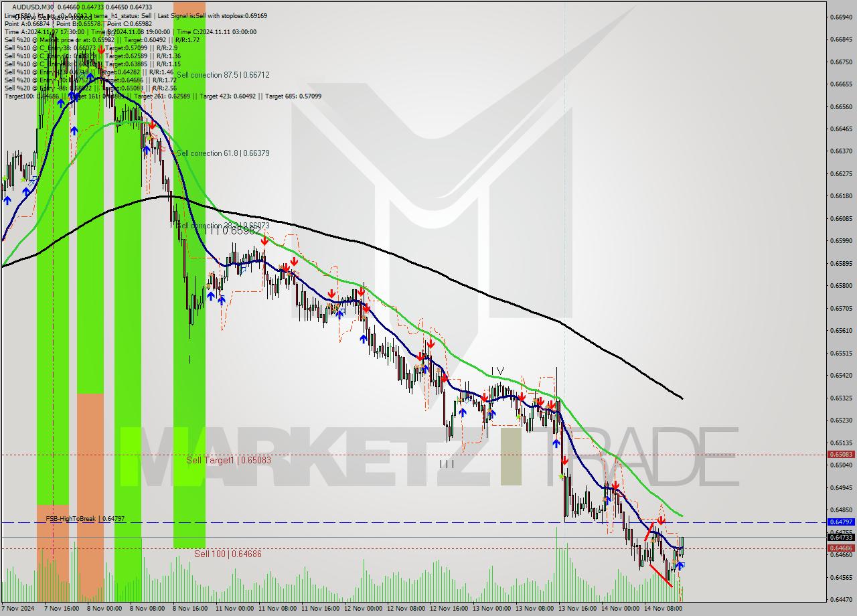Select the 0.64686 price tag on axis

tap(842, 548)
